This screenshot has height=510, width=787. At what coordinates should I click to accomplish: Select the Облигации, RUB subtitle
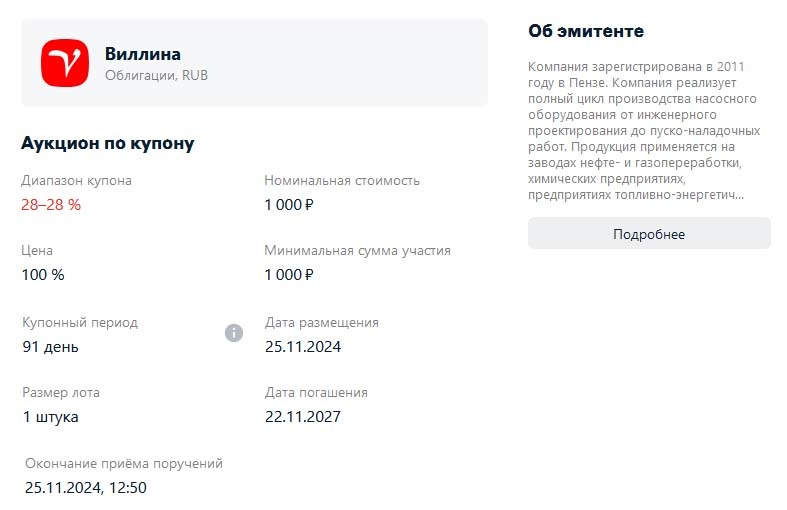(x=156, y=75)
